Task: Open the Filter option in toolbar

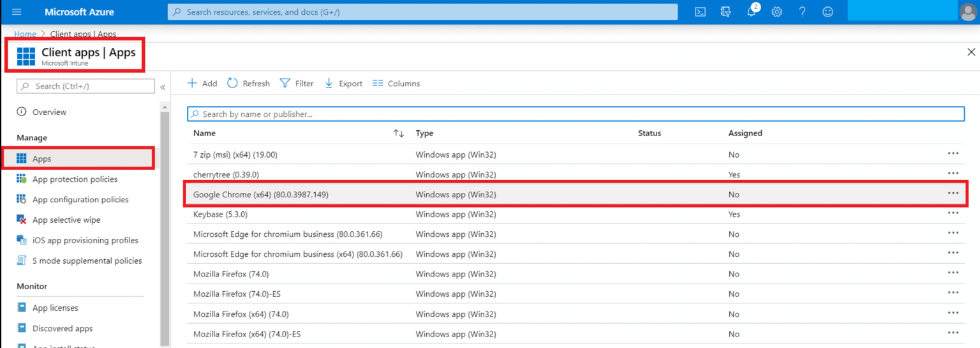Action: (x=297, y=84)
